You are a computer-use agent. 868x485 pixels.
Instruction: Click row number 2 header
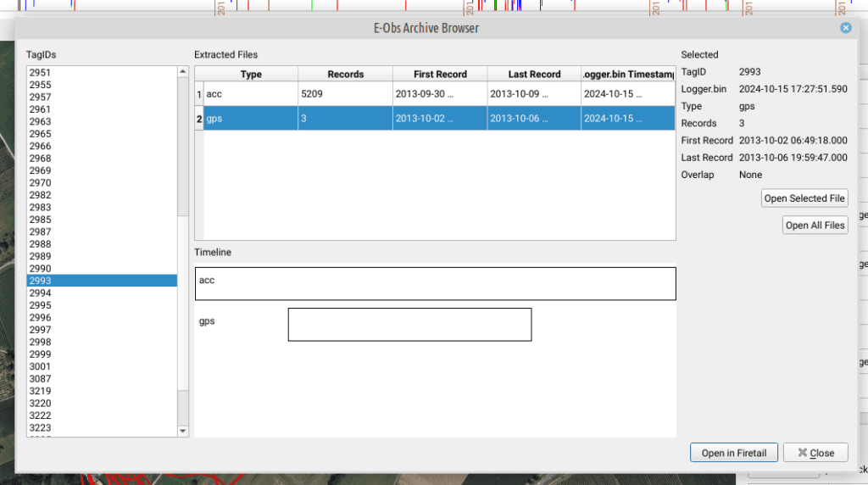(199, 119)
